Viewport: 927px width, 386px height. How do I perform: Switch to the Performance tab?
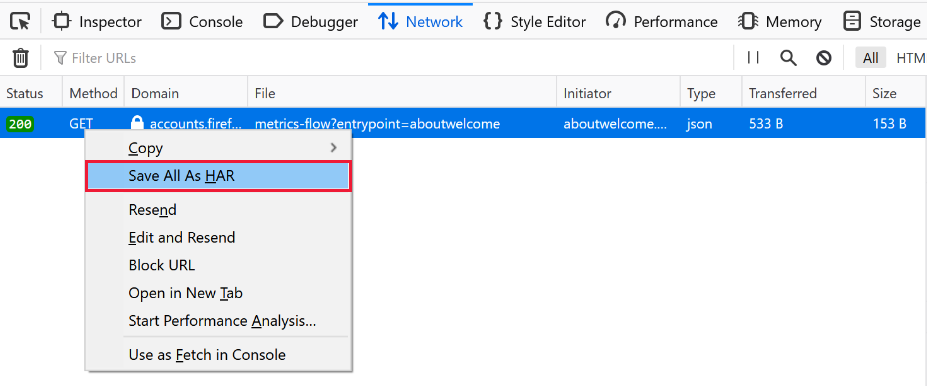point(662,22)
